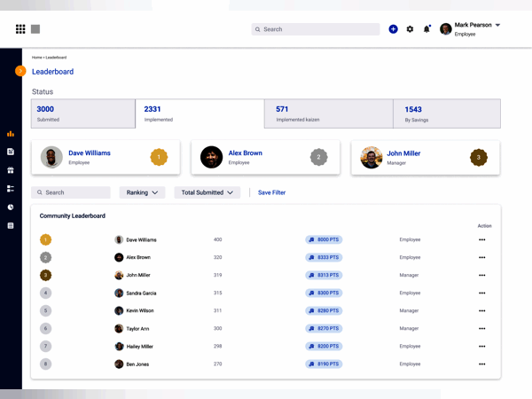Select the By Savings status tab
This screenshot has height=399, width=532.
click(x=447, y=113)
